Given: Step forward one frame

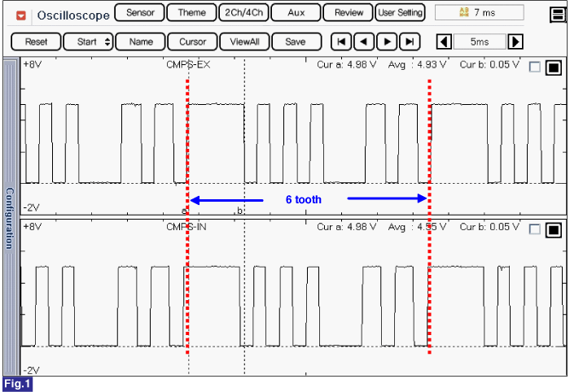Looking at the screenshot, I should pyautogui.click(x=387, y=41).
